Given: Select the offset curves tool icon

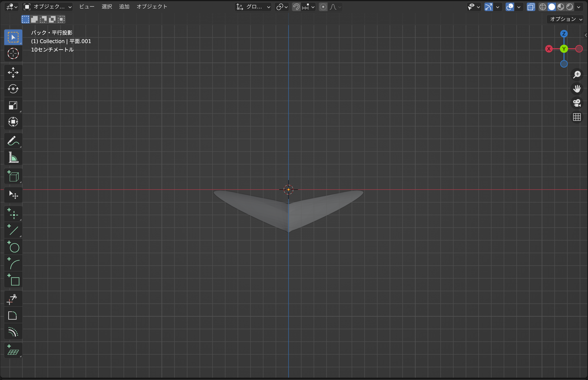Looking at the screenshot, I should tap(13, 332).
